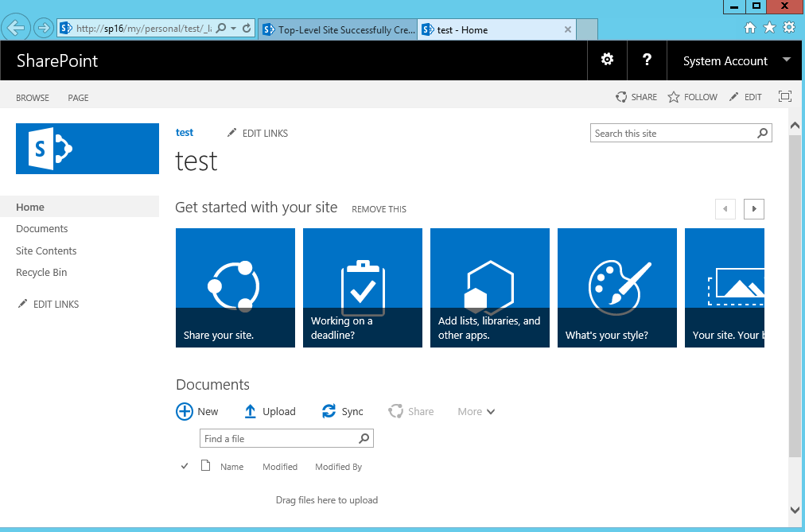Click the New document plus icon

(x=185, y=411)
